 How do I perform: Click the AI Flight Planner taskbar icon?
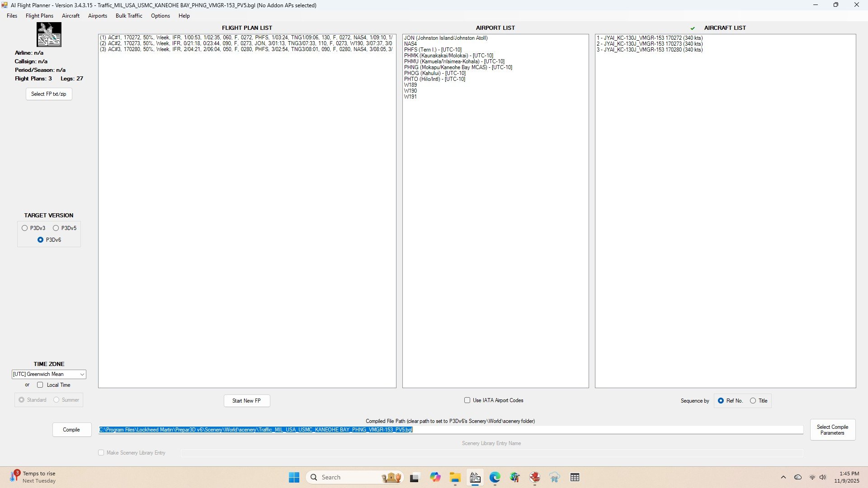pos(475,478)
